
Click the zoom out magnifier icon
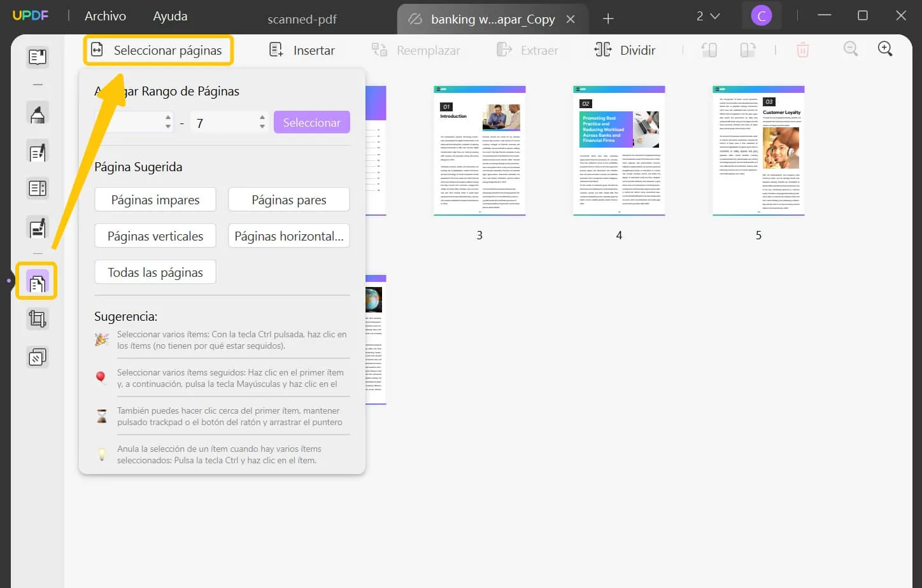[x=851, y=49]
